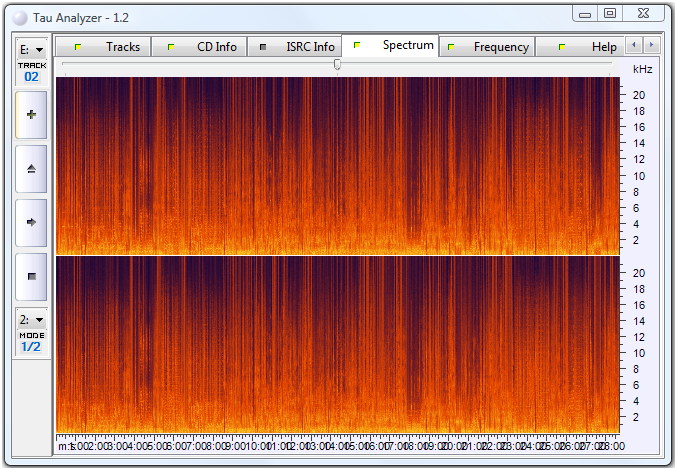Viewport: 677px width, 470px height.
Task: Click the position slider thumb above the spectrogram
Action: click(337, 65)
